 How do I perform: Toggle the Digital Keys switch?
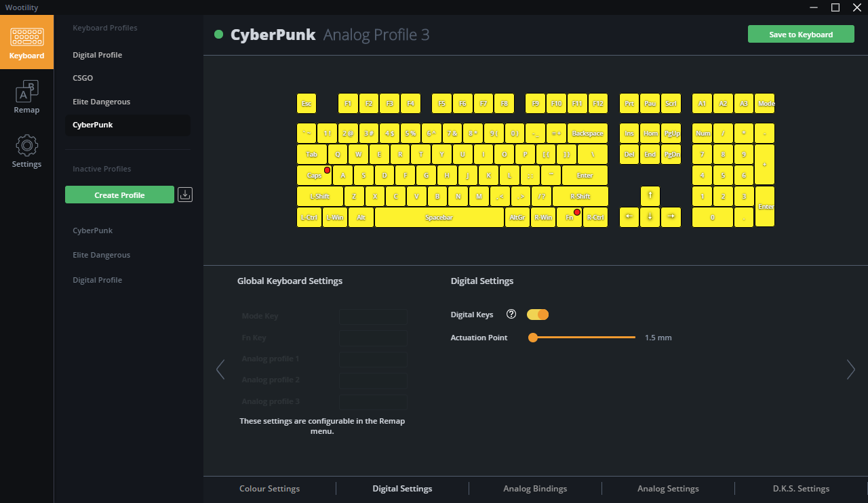point(538,315)
